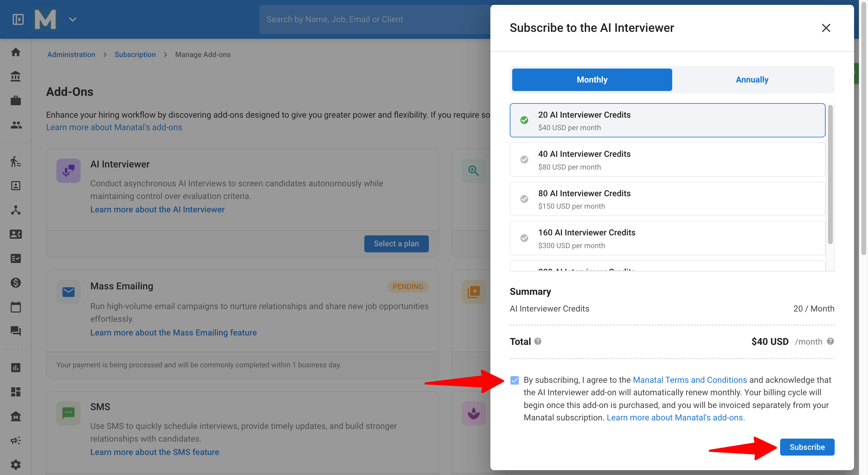
Task: Open the Home icon in sidebar
Action: (15, 52)
